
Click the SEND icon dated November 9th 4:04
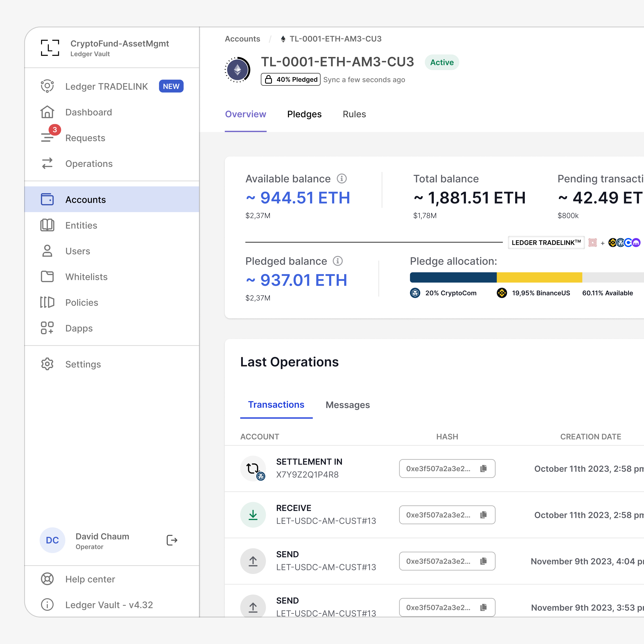(253, 561)
